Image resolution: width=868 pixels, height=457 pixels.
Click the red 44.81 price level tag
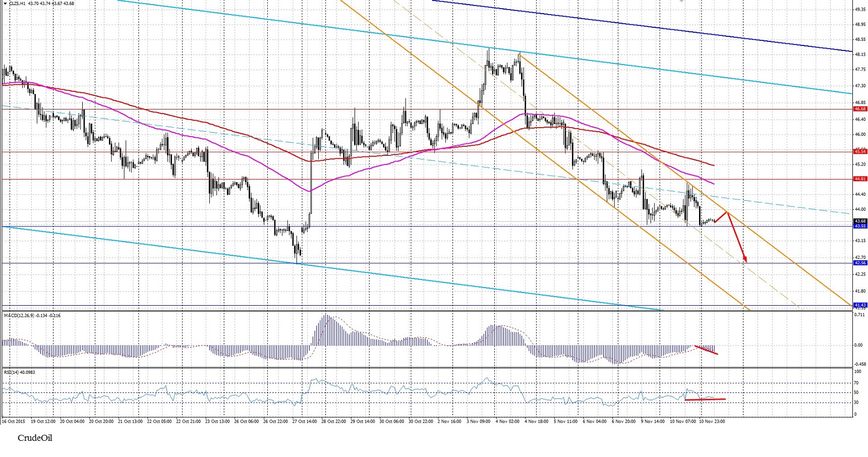(x=860, y=179)
